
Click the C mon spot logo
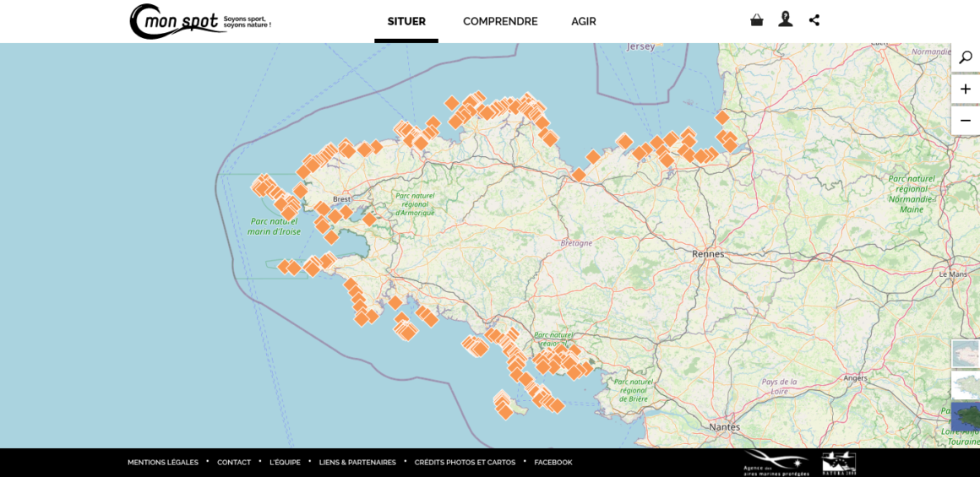[199, 21]
